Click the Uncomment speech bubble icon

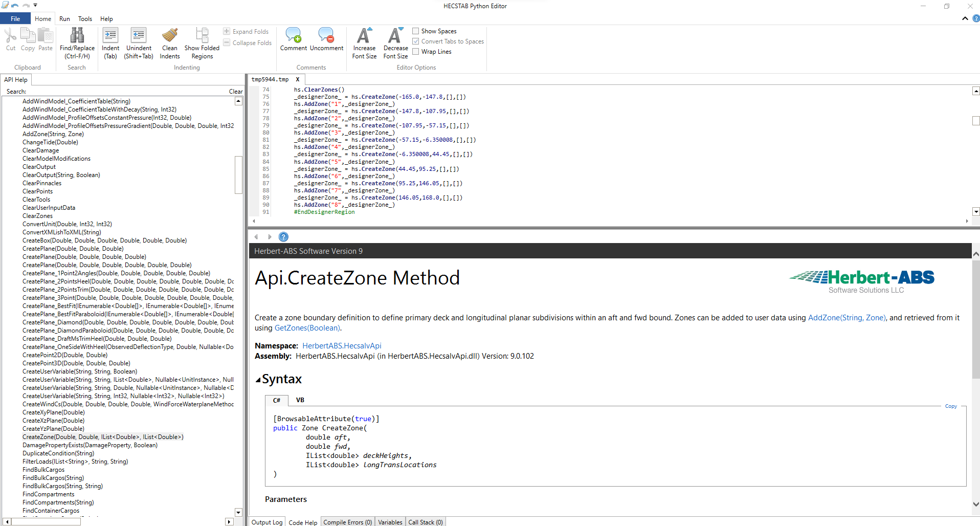(326, 35)
